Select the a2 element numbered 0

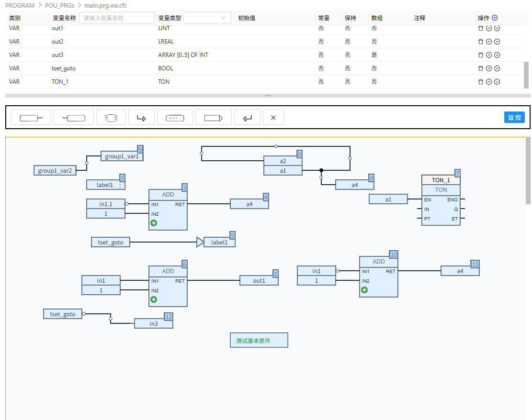(283, 161)
